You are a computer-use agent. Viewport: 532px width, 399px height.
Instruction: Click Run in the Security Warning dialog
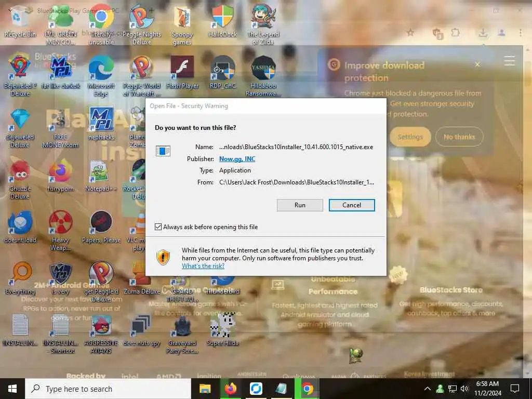point(300,205)
